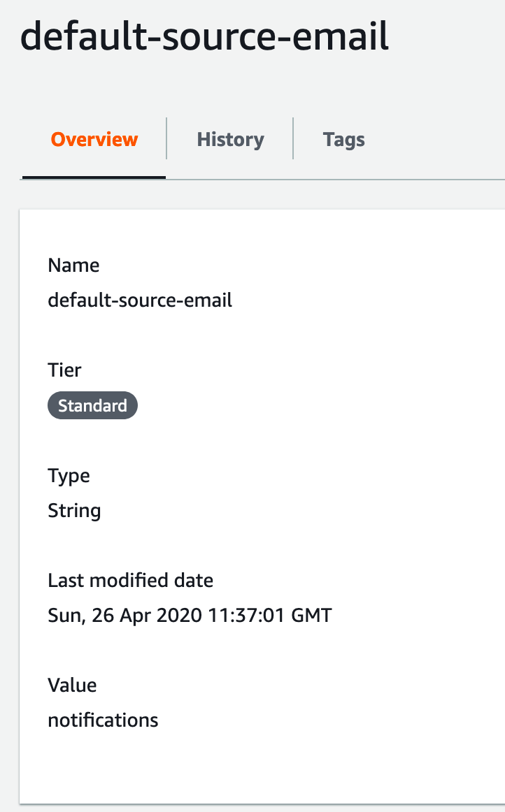Click the Type field label
The width and height of the screenshot is (505, 812).
69,476
